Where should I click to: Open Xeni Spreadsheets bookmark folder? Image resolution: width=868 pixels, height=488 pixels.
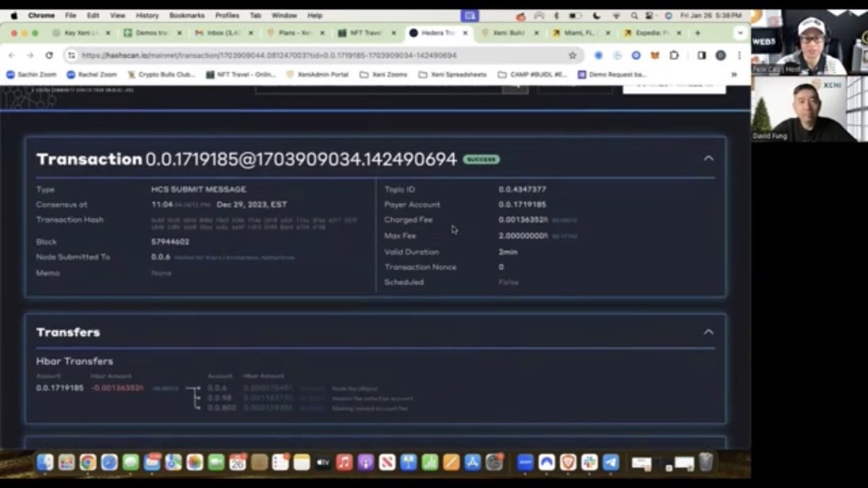click(454, 74)
